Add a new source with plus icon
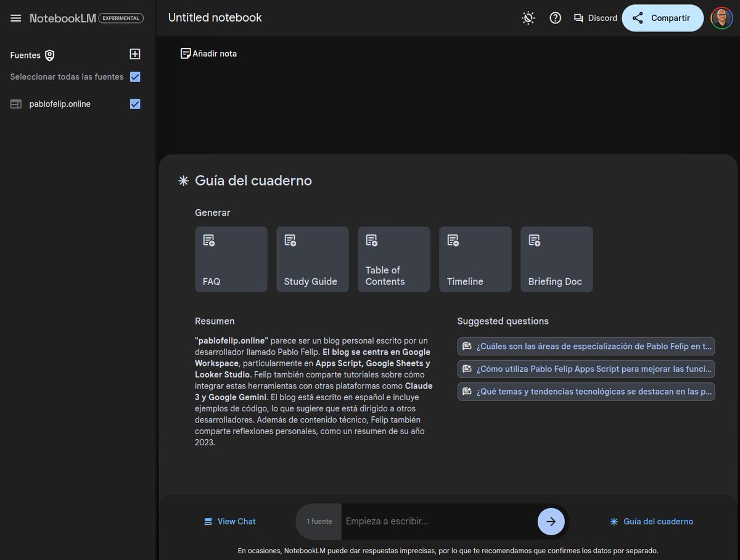 135,54
